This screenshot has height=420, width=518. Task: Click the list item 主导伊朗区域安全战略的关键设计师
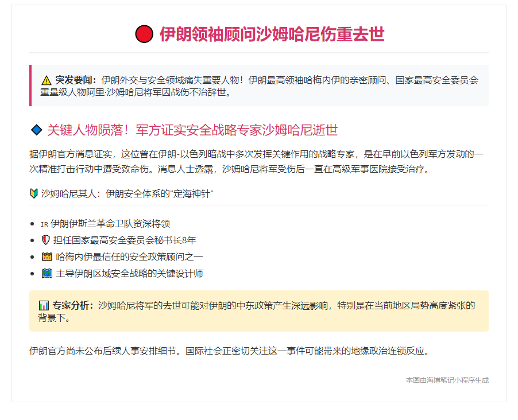click(129, 274)
